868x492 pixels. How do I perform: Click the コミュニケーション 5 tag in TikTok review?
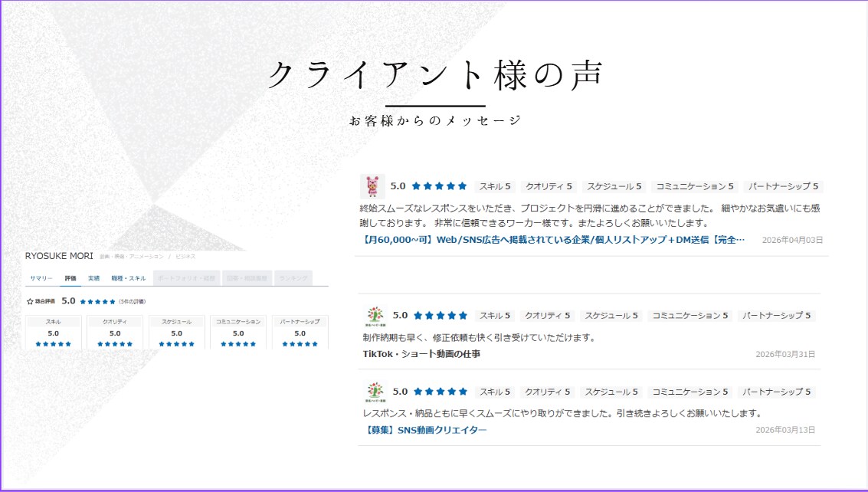689,316
